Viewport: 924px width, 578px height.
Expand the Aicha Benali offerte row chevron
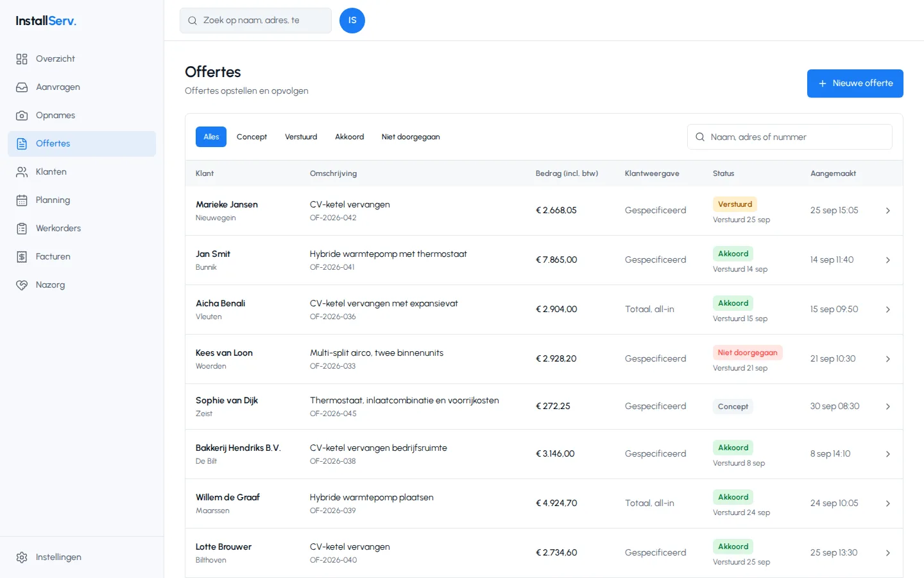[x=888, y=310]
